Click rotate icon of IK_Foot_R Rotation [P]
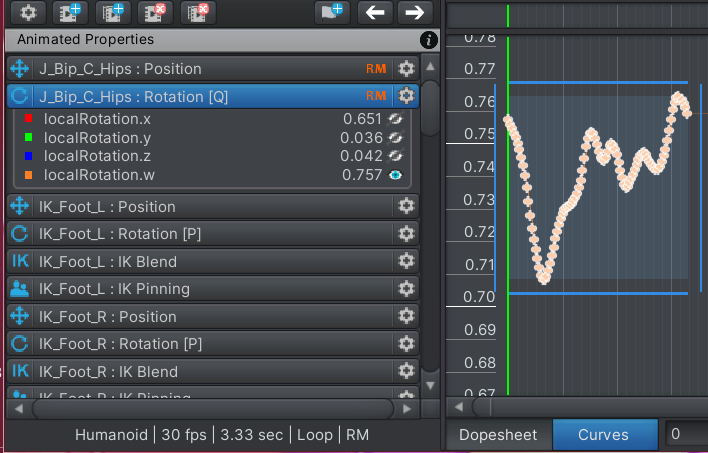708x453 pixels. pyautogui.click(x=19, y=344)
